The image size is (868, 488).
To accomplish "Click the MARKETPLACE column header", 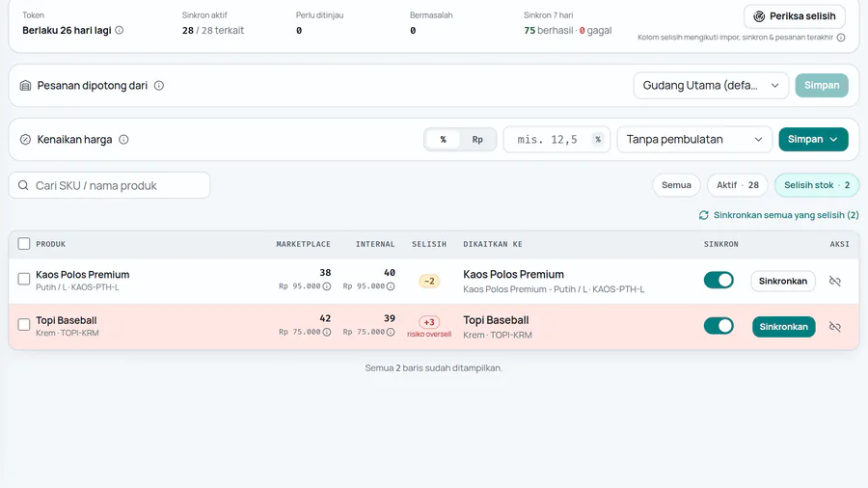I will [304, 244].
